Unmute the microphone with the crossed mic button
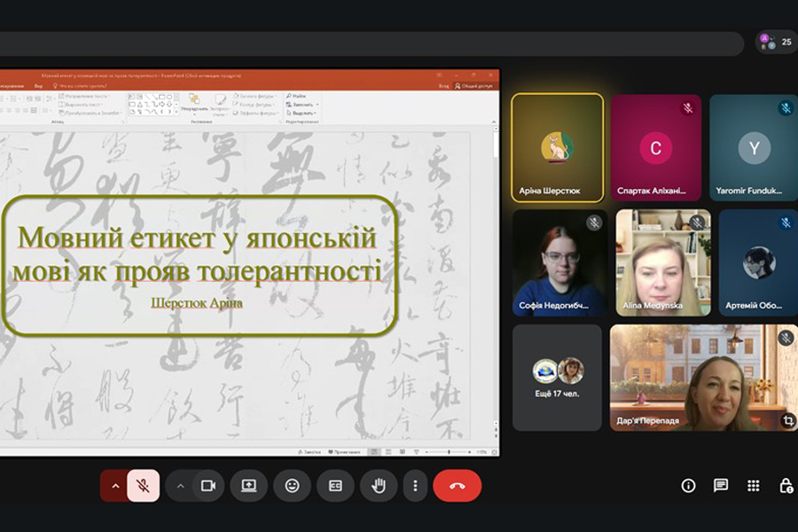 coord(143,486)
